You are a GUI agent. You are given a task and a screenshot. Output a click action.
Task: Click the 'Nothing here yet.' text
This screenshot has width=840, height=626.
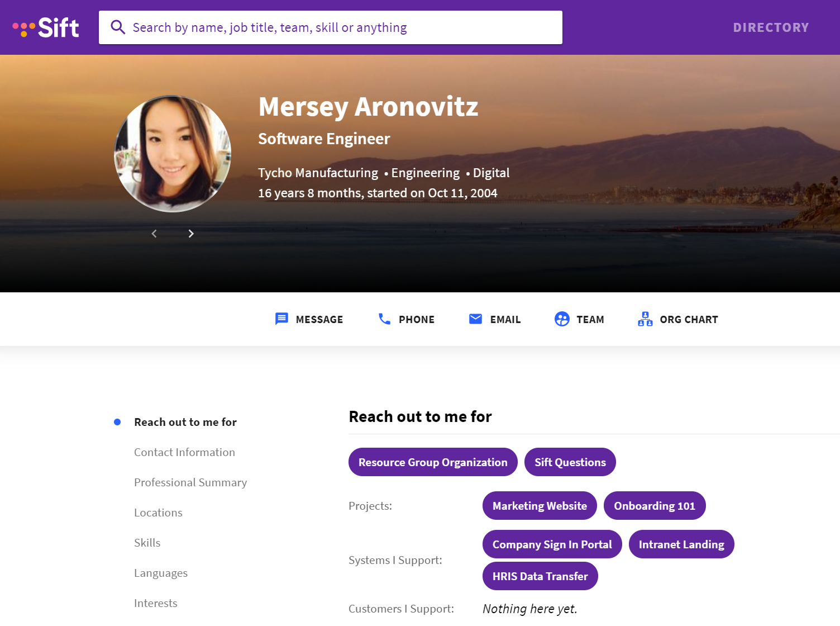[x=530, y=609]
